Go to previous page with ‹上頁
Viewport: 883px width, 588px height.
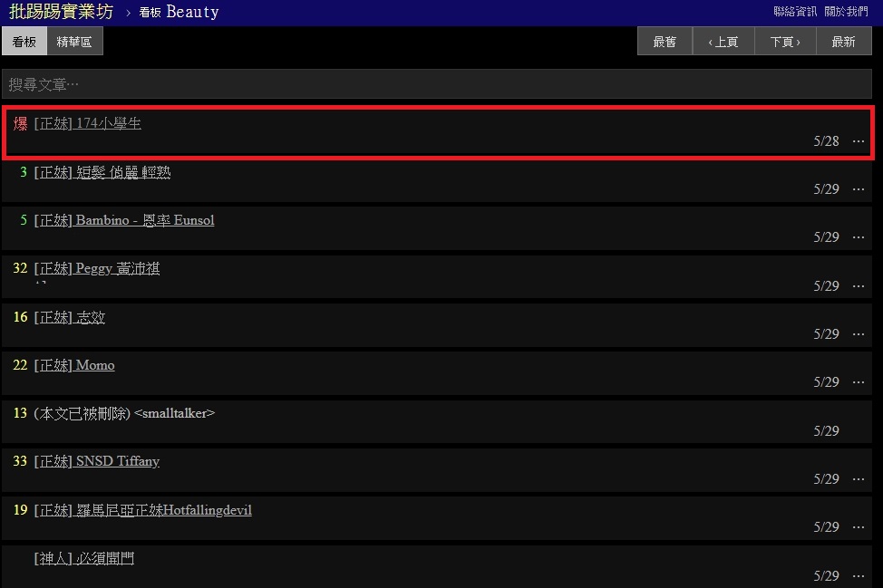pos(723,42)
